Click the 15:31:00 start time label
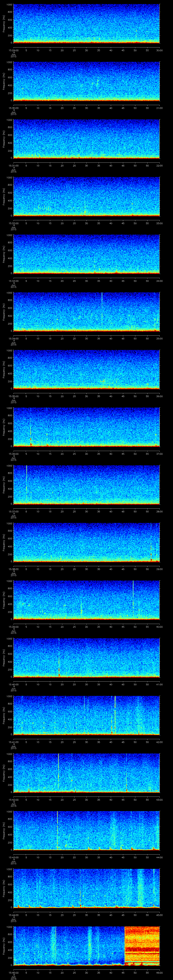The width and height of the screenshot is (173, 980). (13, 166)
